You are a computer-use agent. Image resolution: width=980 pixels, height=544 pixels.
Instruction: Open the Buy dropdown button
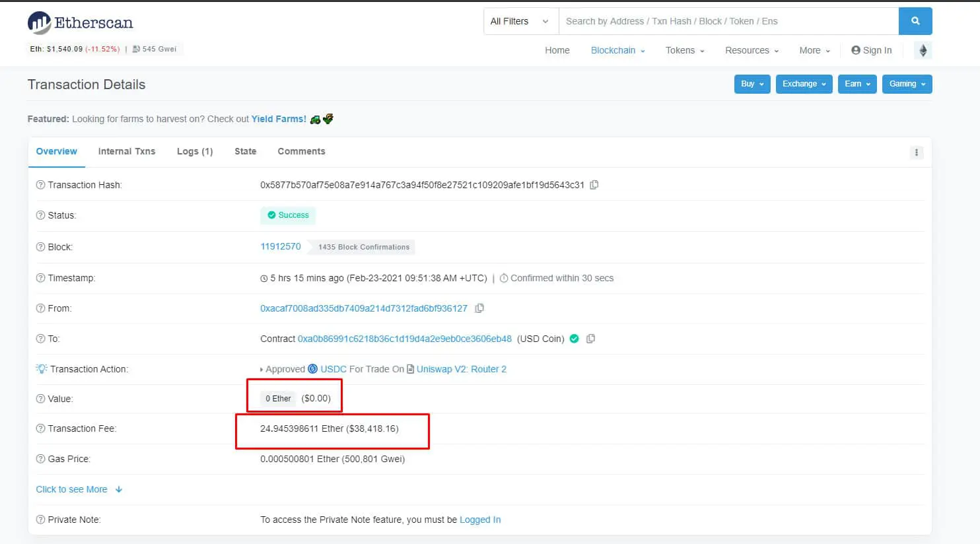click(x=752, y=84)
